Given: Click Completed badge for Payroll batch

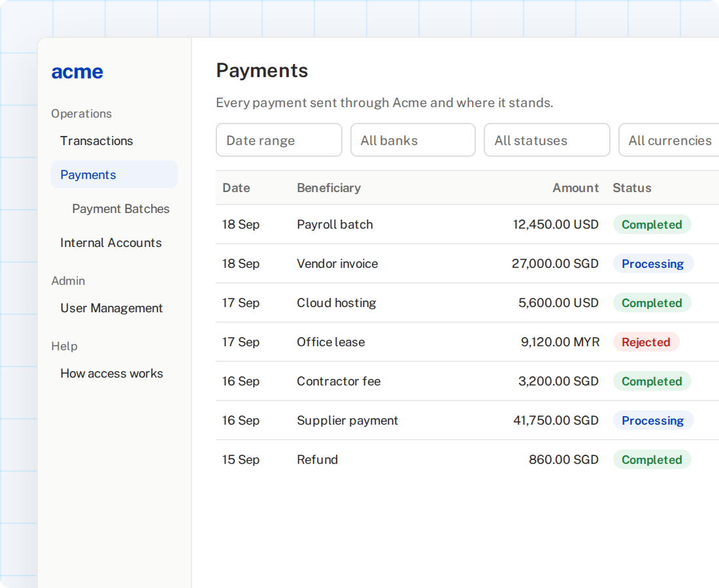Looking at the screenshot, I should pyautogui.click(x=652, y=225).
